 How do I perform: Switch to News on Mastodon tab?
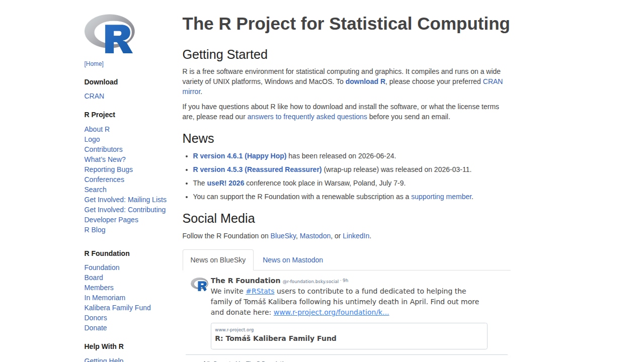coord(293,260)
